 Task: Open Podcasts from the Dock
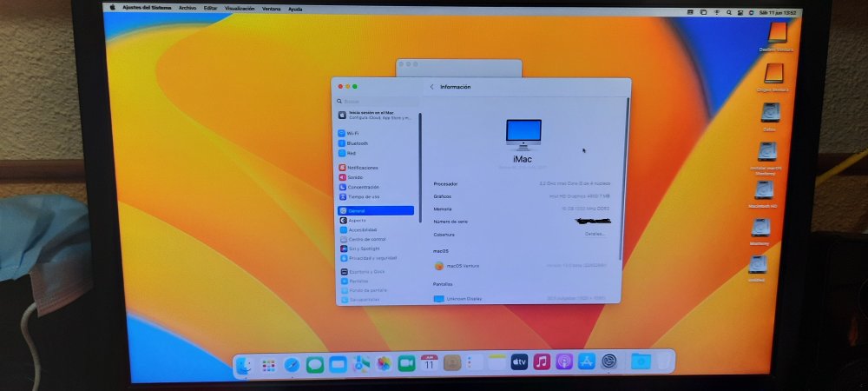[564, 361]
